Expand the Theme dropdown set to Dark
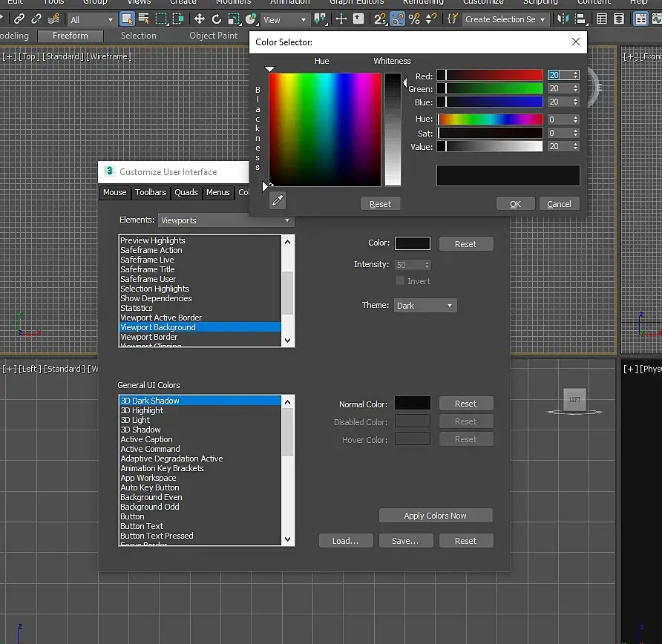 [425, 306]
